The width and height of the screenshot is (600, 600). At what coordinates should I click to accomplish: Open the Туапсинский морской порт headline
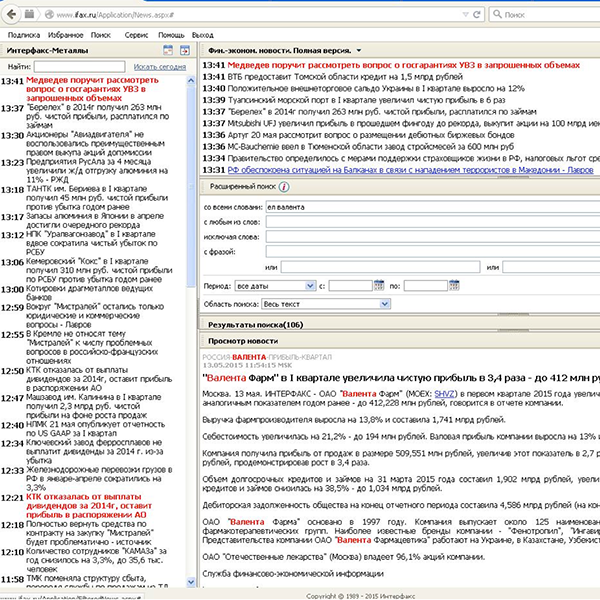366,100
